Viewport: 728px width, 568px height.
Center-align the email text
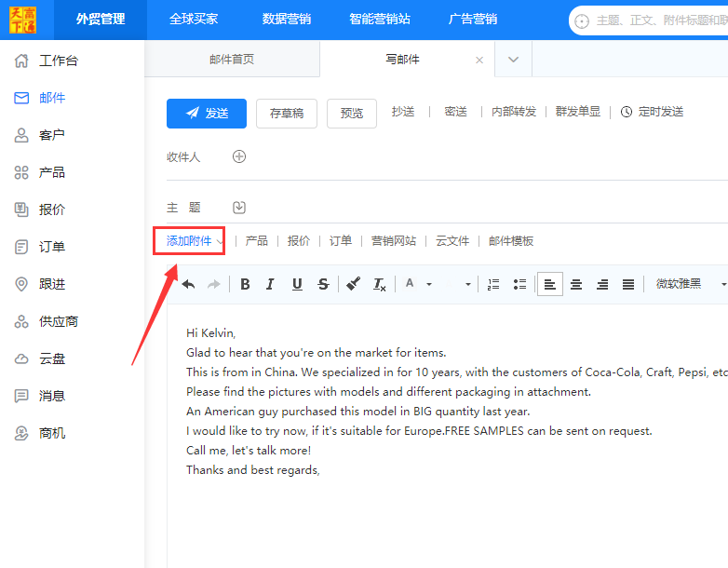click(x=575, y=284)
